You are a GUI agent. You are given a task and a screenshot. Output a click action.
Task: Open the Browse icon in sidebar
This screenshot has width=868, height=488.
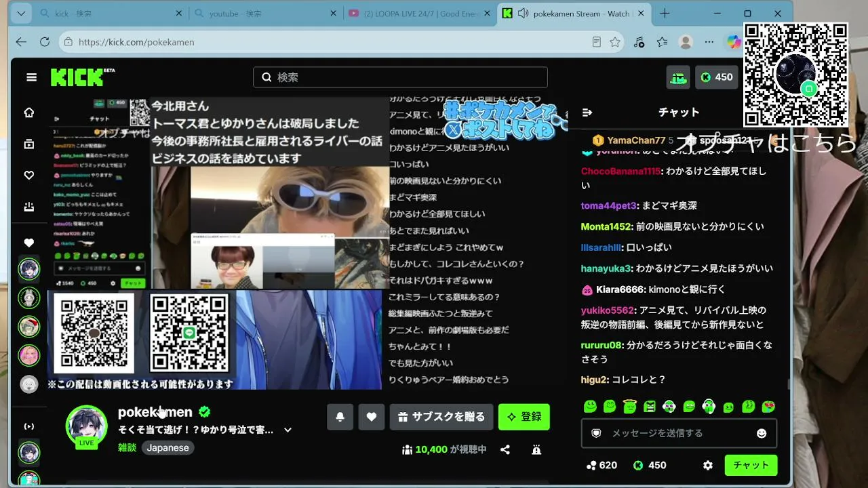29,144
